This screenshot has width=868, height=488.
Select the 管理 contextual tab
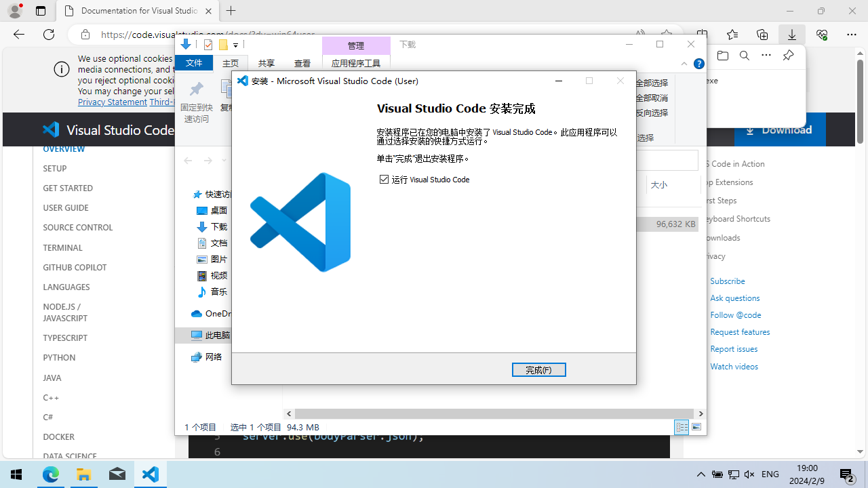[356, 45]
